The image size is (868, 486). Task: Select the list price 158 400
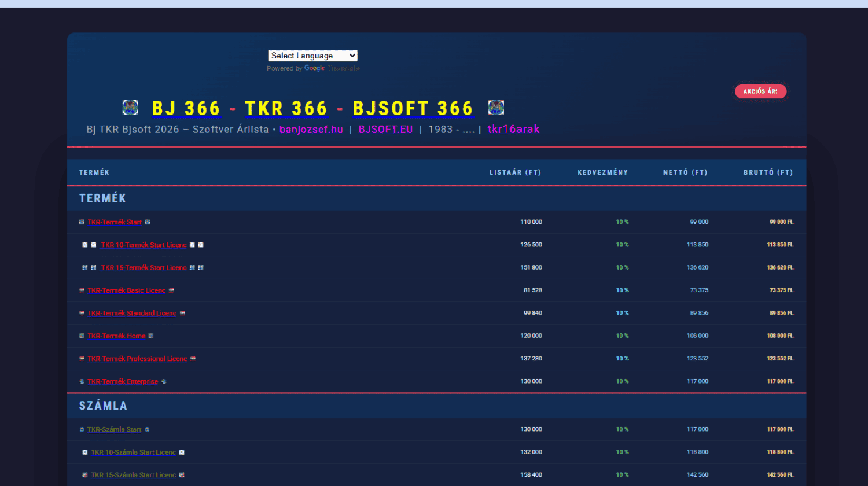click(x=531, y=475)
